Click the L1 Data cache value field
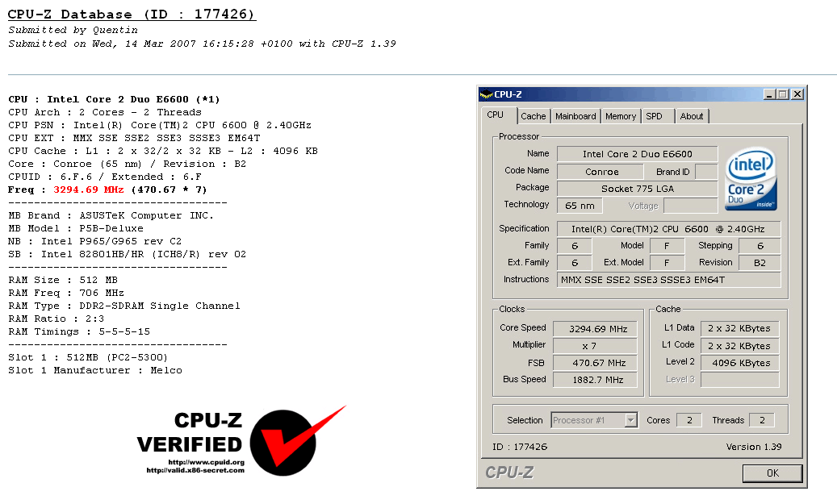837x504 pixels. (x=740, y=328)
